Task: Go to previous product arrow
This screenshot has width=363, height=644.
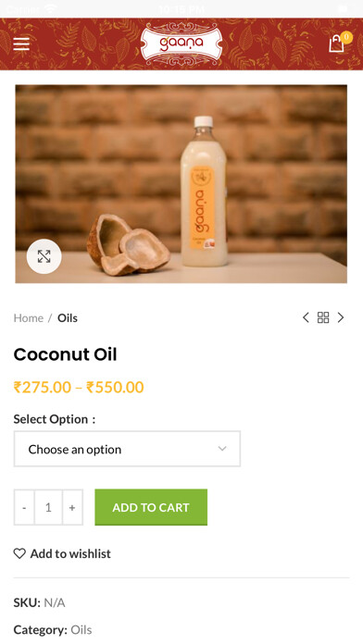Action: [x=306, y=317]
